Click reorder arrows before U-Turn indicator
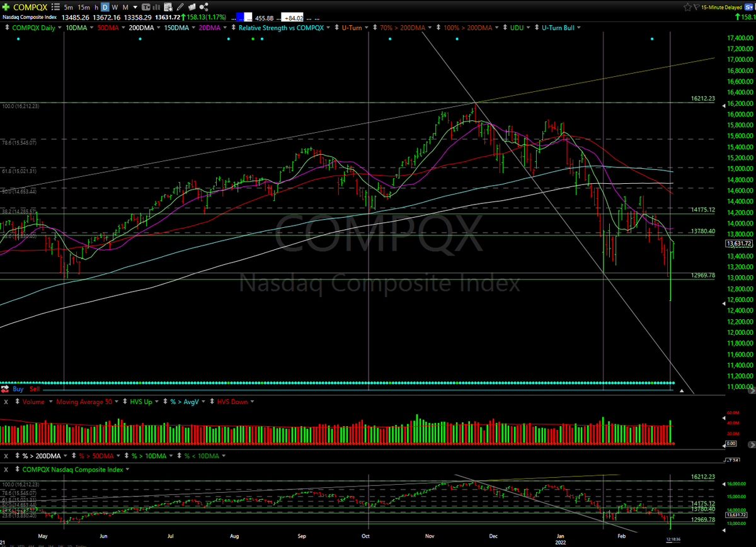Viewport: 756px width, 547px height. pyautogui.click(x=336, y=28)
